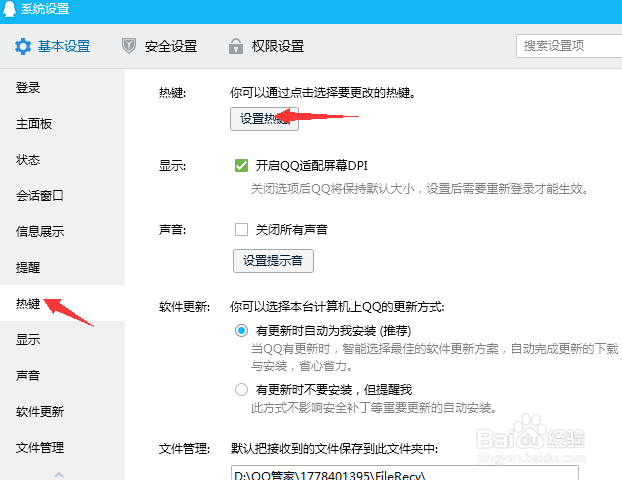622x480 pixels.
Task: Open 会话窗口 sidebar item
Action: click(40, 196)
